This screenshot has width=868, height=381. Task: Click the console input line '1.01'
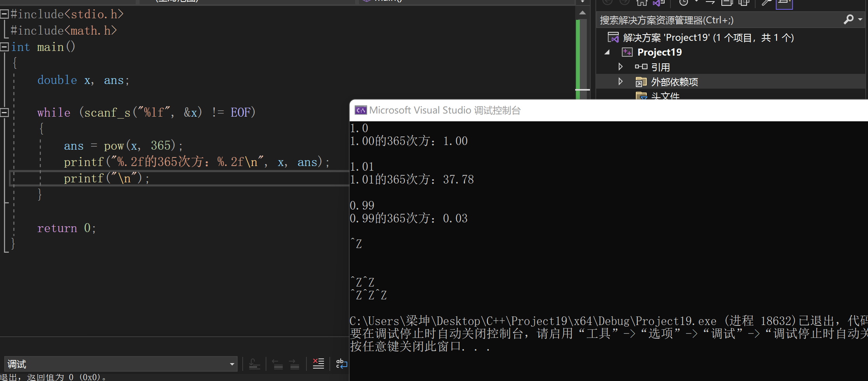tap(362, 167)
